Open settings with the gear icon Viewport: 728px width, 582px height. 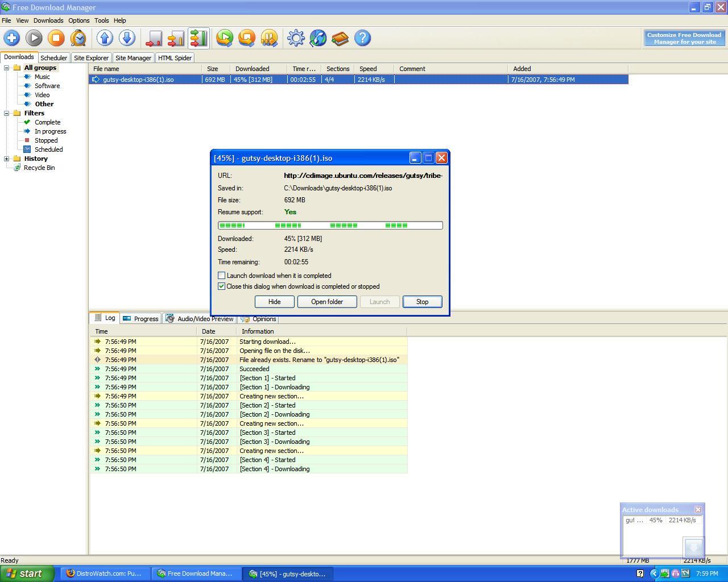(x=296, y=38)
